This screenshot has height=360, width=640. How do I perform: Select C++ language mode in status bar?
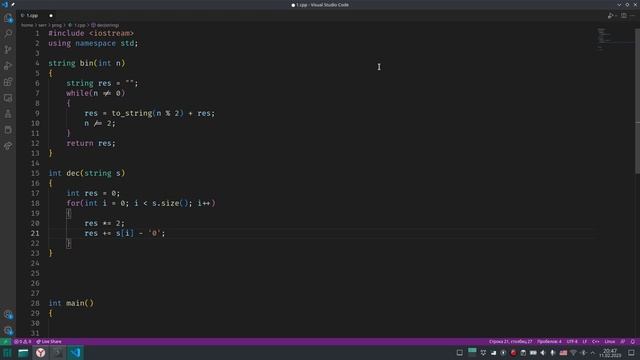coord(596,342)
